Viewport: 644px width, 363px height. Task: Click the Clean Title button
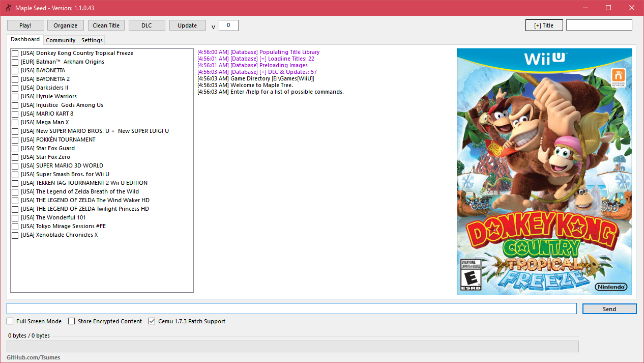106,25
